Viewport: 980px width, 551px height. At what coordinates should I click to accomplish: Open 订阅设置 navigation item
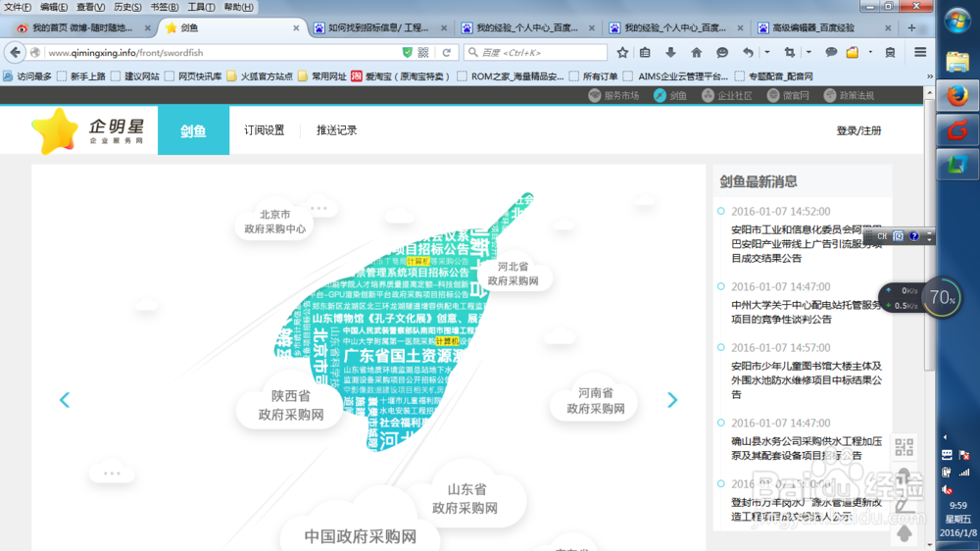265,130
